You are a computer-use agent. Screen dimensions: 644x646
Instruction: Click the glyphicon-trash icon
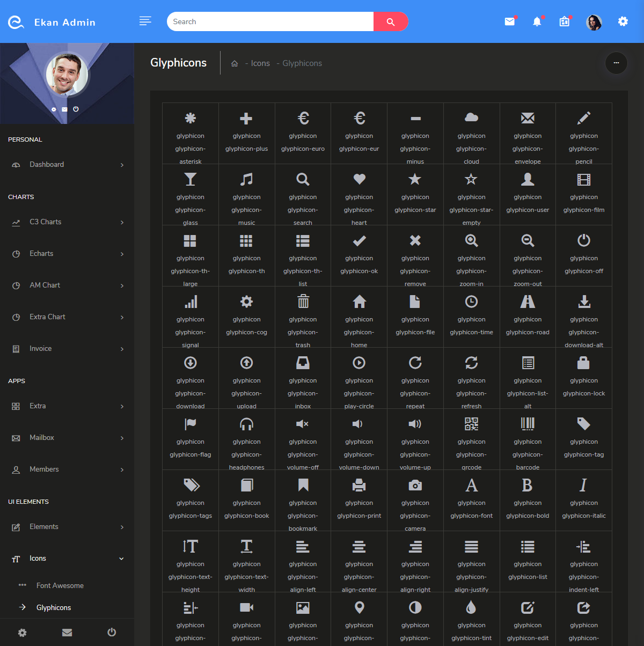pos(303,302)
